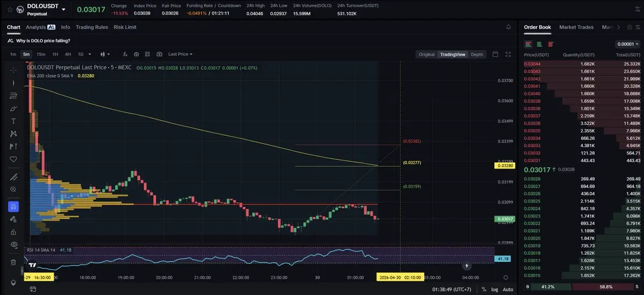Viewport: 644px width, 295px height.
Task: Select the 1m timeframe
Action: click(13, 54)
